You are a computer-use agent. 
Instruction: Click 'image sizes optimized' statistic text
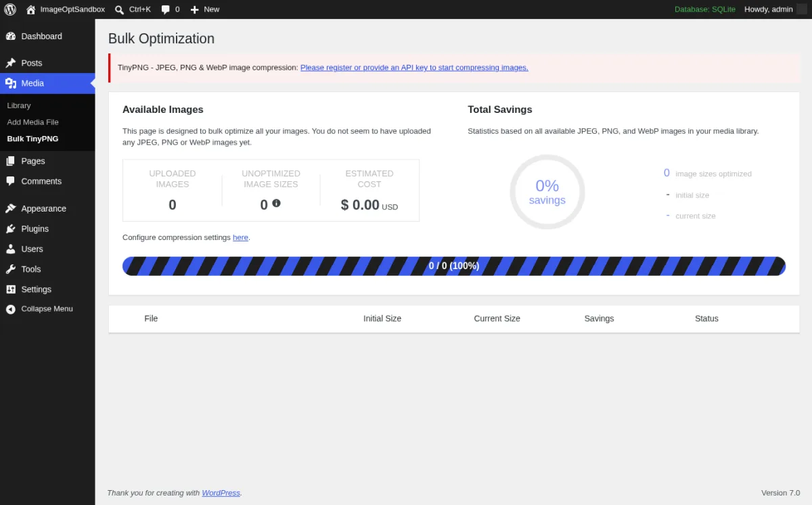click(713, 174)
